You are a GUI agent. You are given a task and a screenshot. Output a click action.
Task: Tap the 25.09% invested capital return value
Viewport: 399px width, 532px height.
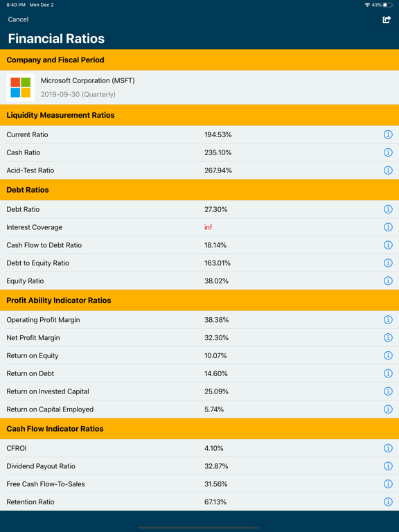pos(216,391)
